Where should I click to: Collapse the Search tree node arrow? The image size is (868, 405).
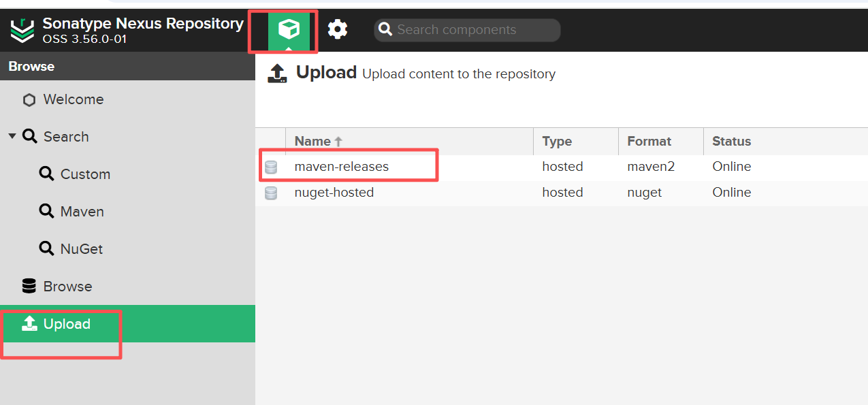click(x=12, y=136)
